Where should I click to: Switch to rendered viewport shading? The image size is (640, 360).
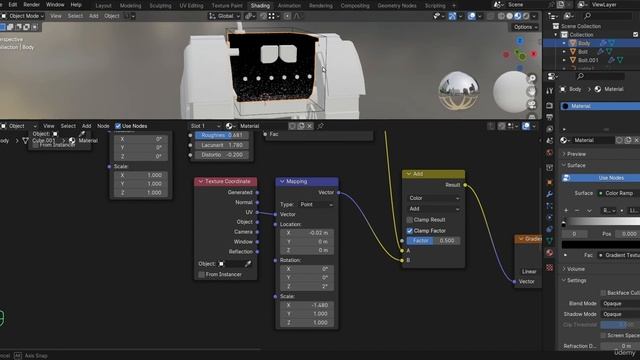click(x=526, y=16)
